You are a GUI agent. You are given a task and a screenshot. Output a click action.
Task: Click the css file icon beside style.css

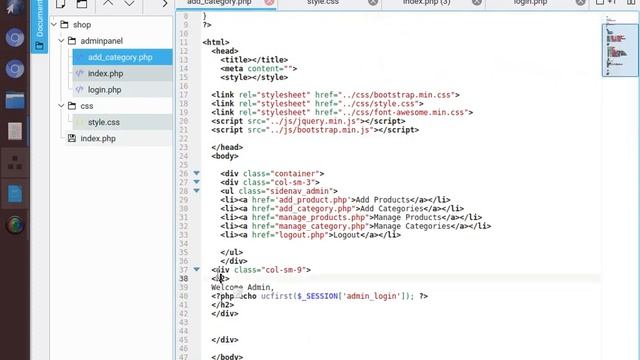point(80,122)
